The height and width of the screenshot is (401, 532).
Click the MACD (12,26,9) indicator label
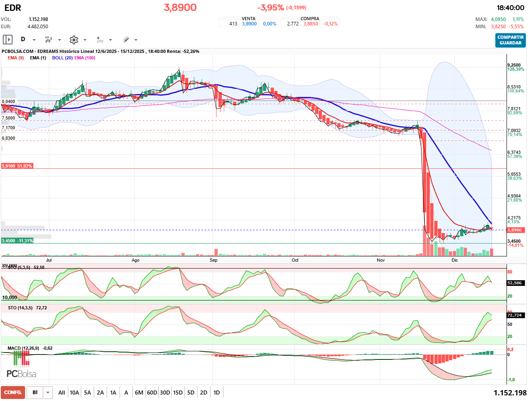pyautogui.click(x=25, y=348)
